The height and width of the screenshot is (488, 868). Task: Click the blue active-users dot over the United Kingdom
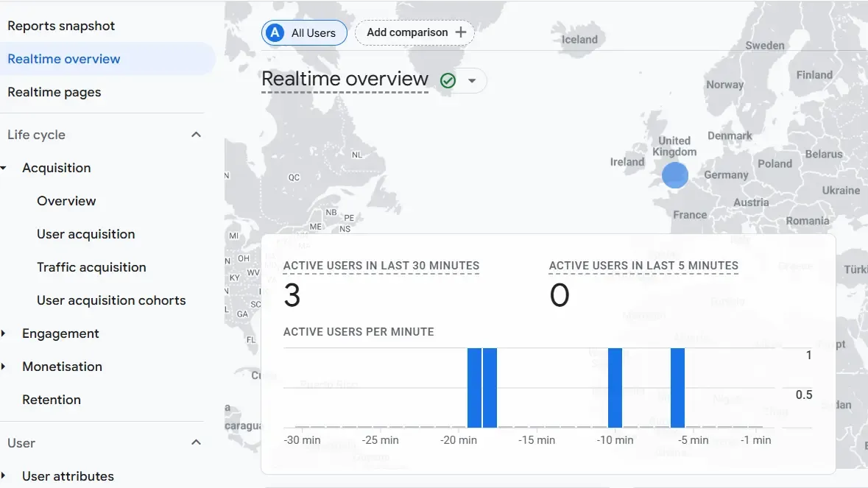point(675,175)
